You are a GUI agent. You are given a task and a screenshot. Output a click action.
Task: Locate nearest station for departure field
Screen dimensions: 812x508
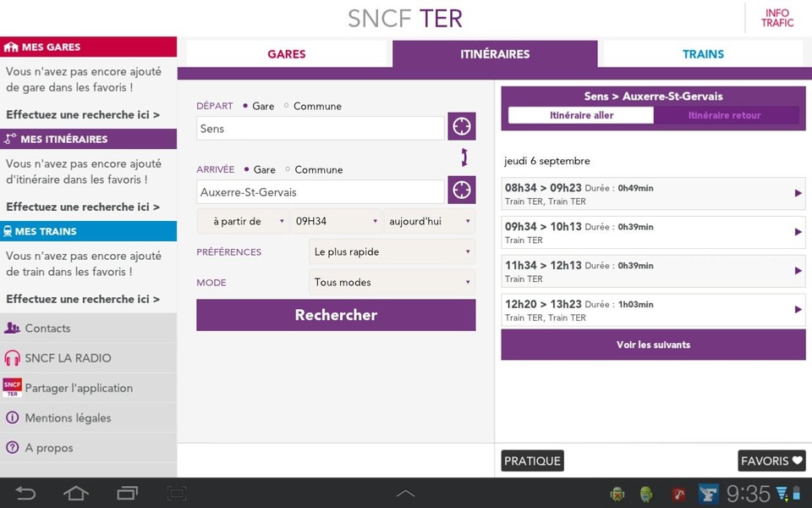[x=462, y=126]
